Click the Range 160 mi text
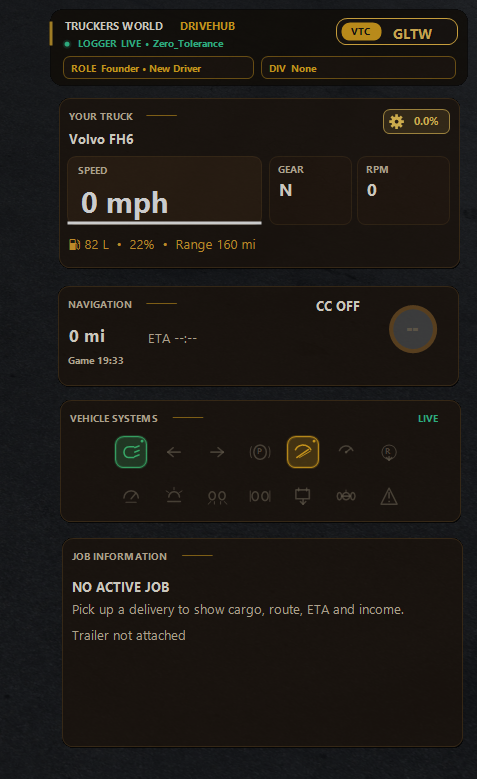477x779 pixels. [216, 244]
